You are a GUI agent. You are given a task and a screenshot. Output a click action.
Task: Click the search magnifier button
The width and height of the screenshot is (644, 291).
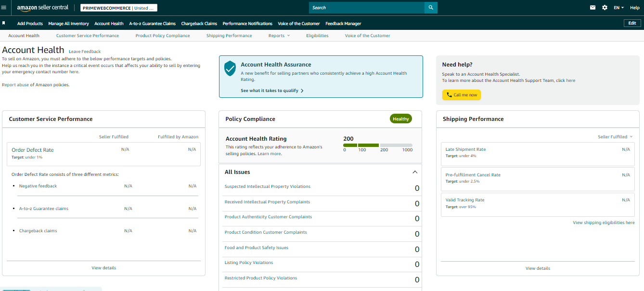[x=431, y=8]
